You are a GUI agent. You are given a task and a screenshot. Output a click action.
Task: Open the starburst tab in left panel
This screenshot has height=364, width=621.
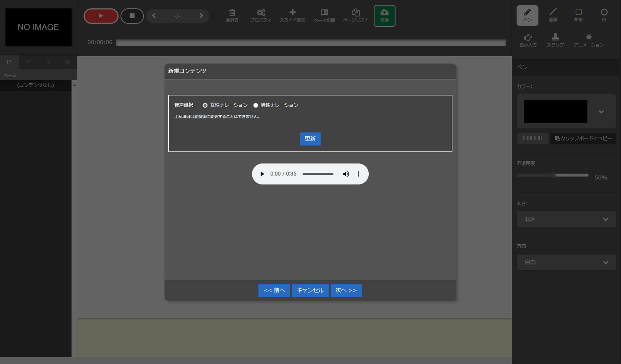[x=68, y=62]
